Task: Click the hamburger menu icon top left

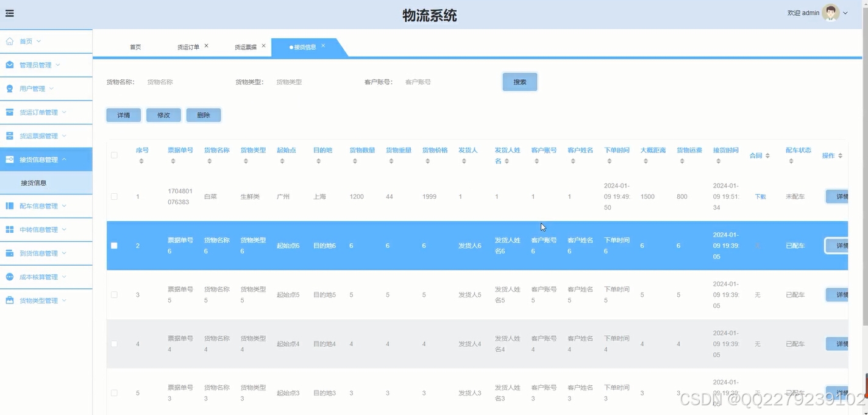Action: click(x=9, y=13)
